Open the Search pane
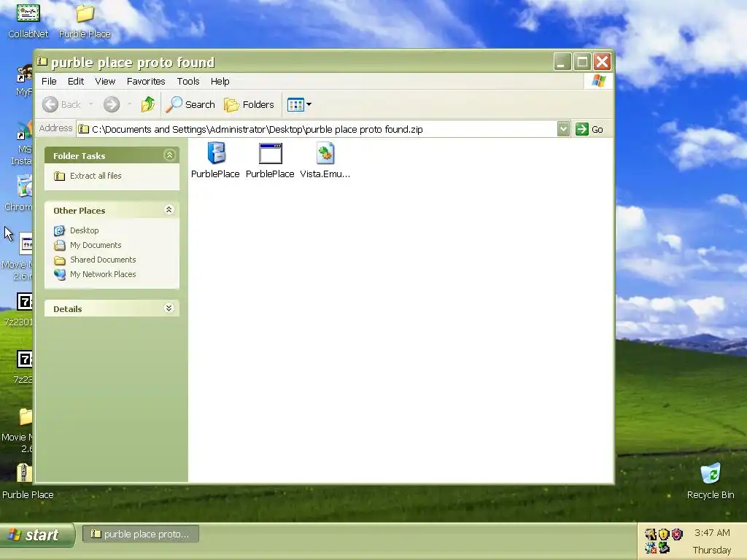This screenshot has width=747, height=560. [190, 104]
